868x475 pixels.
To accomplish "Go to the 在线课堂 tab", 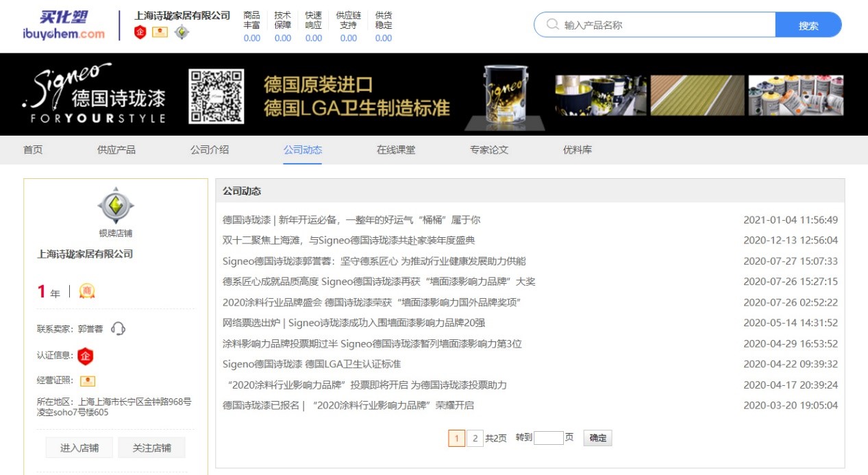I will click(396, 150).
